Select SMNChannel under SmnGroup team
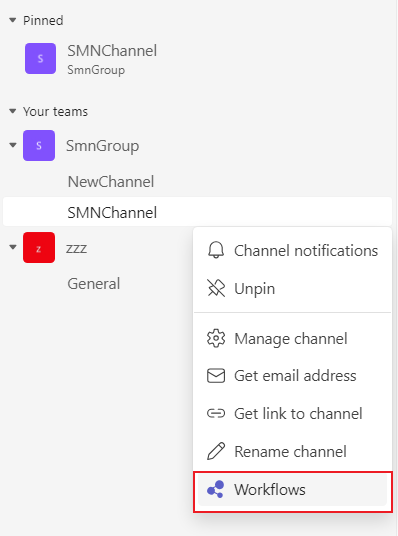The image size is (398, 536). point(197,212)
